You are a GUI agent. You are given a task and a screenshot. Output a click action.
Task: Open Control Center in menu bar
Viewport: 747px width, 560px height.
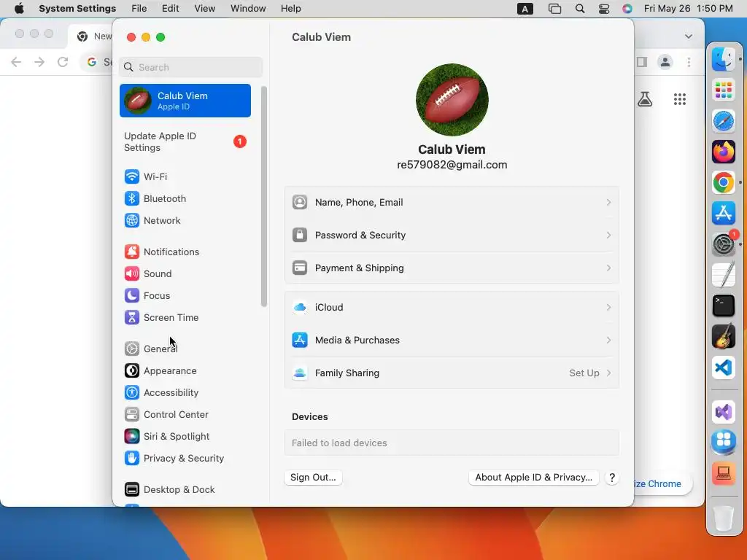click(603, 9)
